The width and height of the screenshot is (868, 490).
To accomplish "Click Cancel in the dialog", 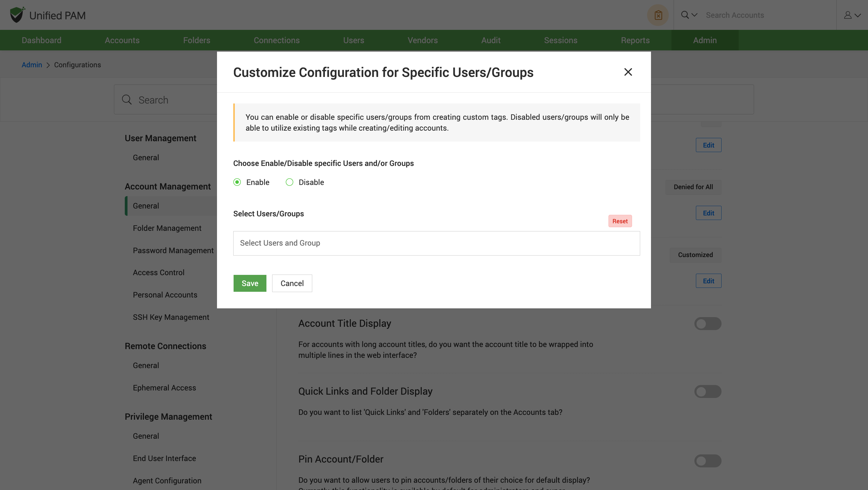I will point(292,283).
